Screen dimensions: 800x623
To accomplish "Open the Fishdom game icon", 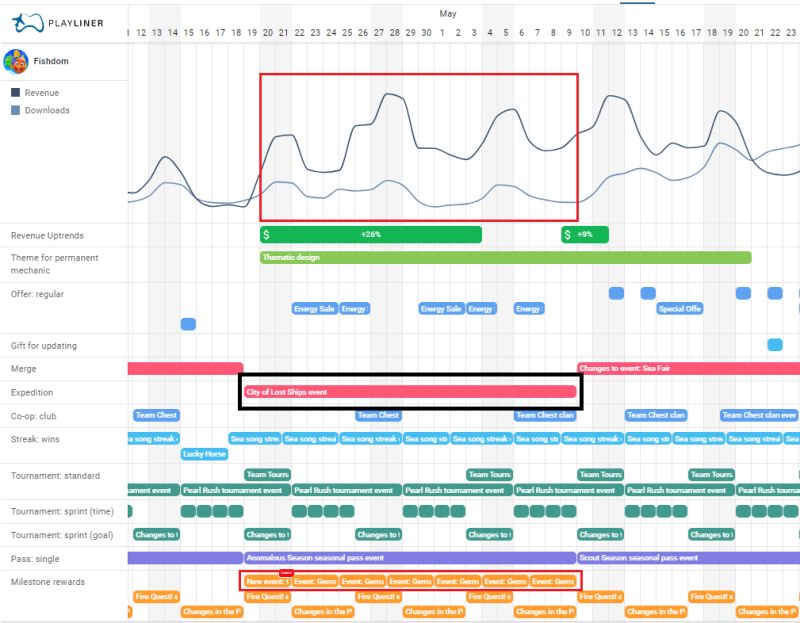I will tap(16, 62).
